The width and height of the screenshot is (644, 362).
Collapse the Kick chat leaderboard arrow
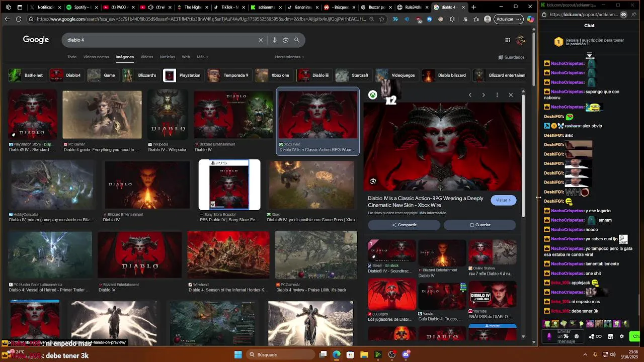pyautogui.click(x=589, y=55)
